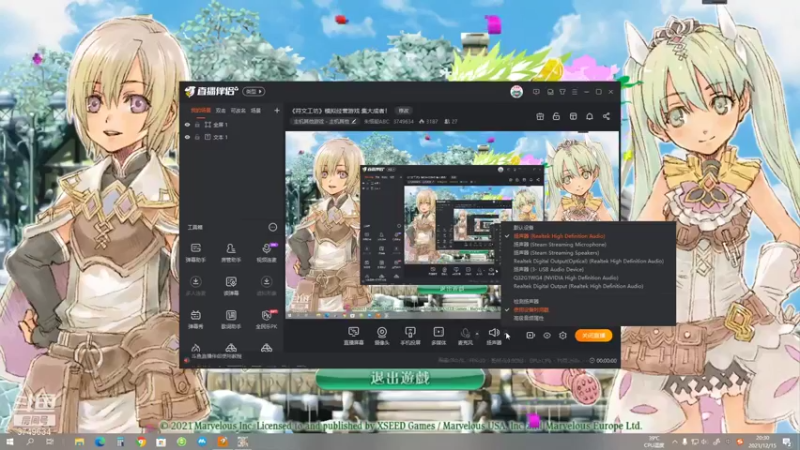This screenshot has width=800, height=450.
Task: Open the user avatar in title bar
Action: (x=516, y=92)
